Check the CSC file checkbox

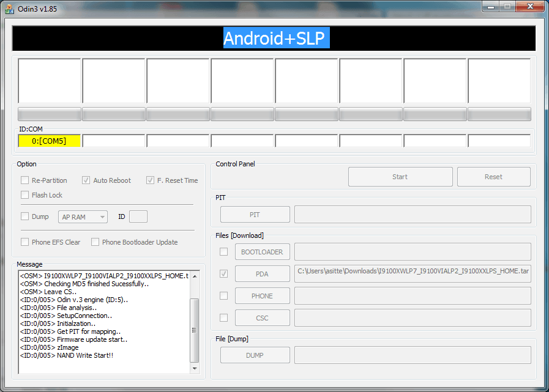point(223,318)
